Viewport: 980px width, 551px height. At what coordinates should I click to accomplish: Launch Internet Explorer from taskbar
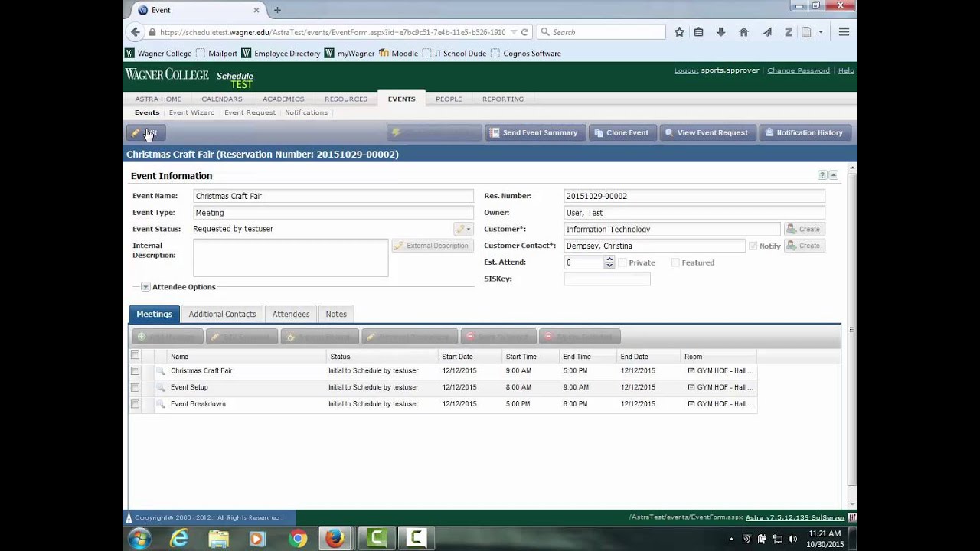point(178,539)
